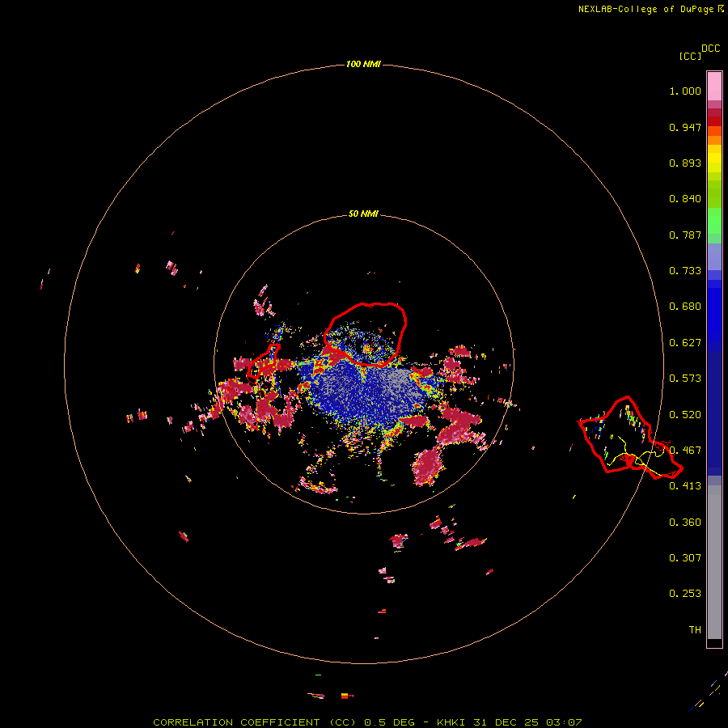Click the 0.947 scale value
Image resolution: width=728 pixels, height=728 pixels.
685,127
